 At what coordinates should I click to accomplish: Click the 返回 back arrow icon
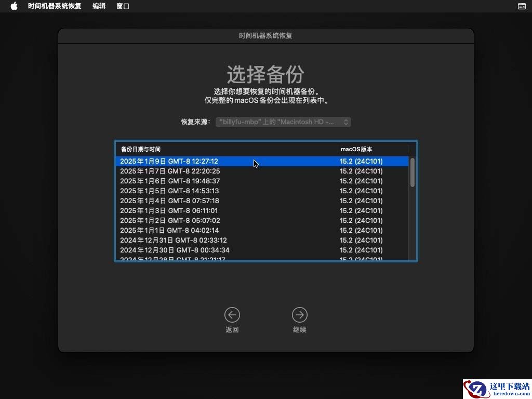coord(232,315)
